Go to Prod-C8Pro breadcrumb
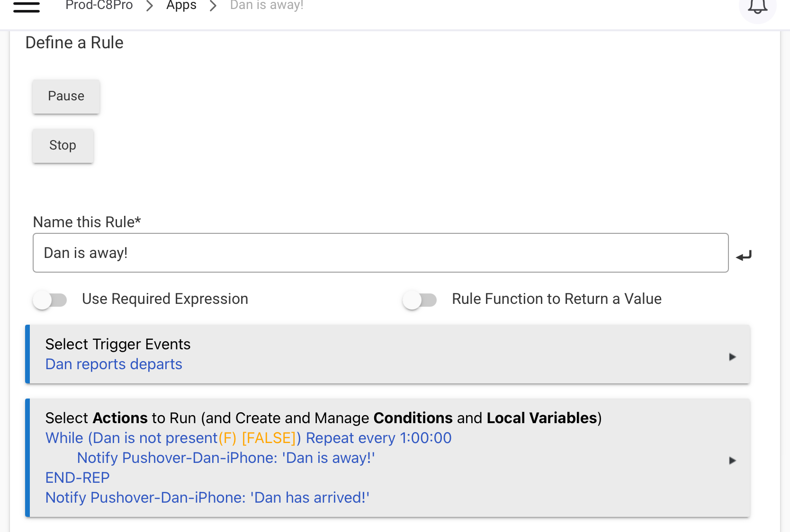 click(99, 5)
